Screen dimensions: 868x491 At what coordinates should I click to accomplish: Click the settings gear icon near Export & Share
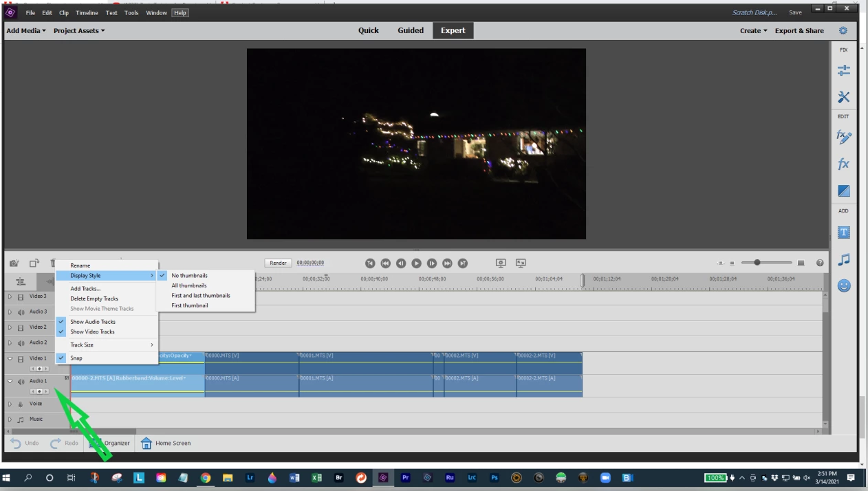pyautogui.click(x=843, y=31)
